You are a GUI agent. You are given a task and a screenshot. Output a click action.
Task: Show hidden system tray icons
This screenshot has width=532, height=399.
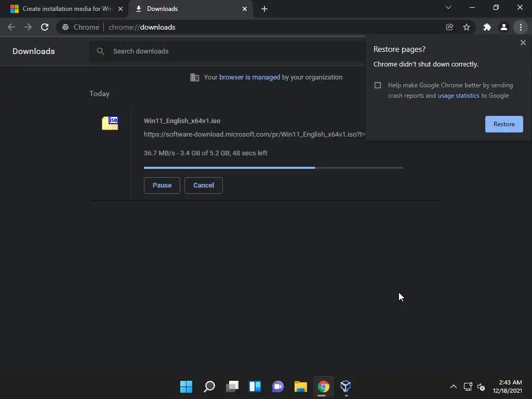(453, 387)
